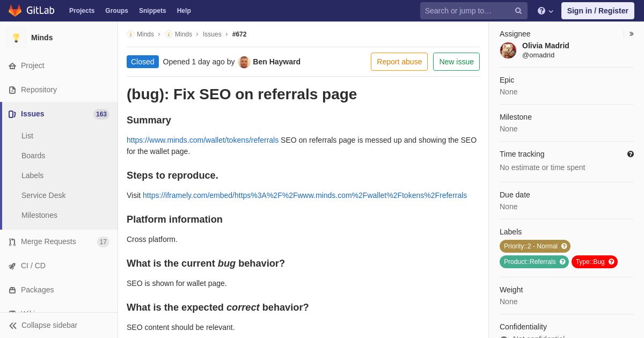Open Help in the top navbar
644x338 pixels.
[x=184, y=11]
